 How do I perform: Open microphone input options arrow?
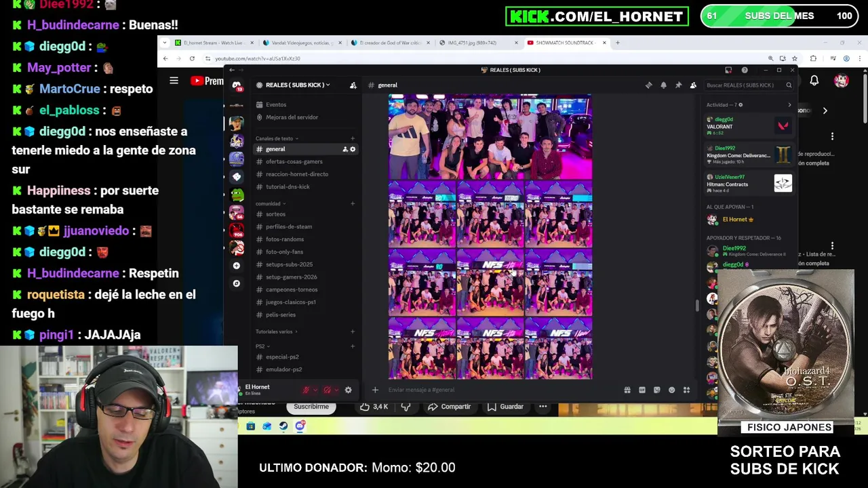click(x=314, y=390)
